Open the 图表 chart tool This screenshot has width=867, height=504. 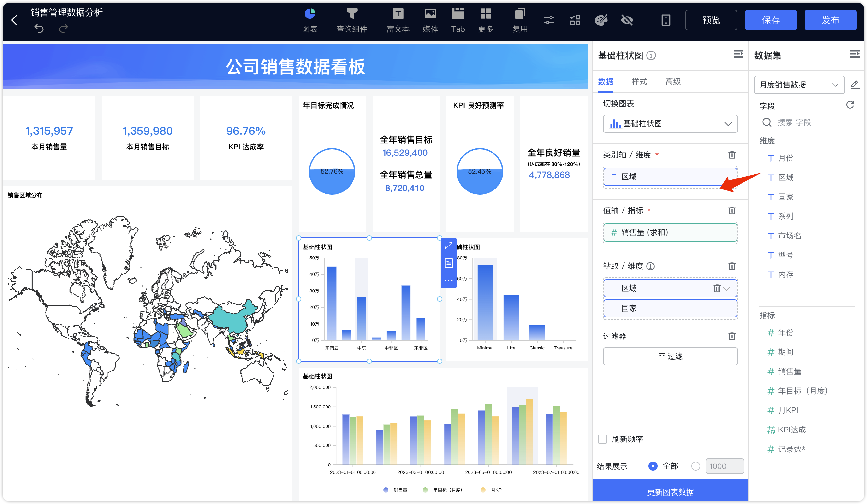point(310,20)
